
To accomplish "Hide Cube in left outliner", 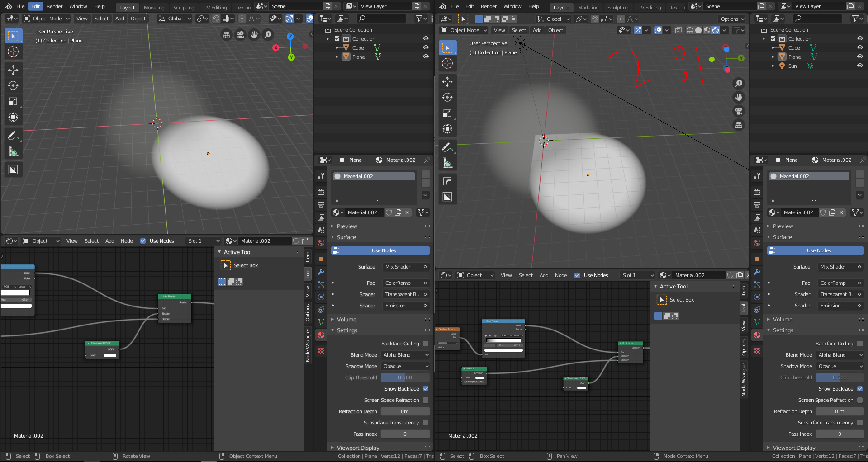I will 426,47.
